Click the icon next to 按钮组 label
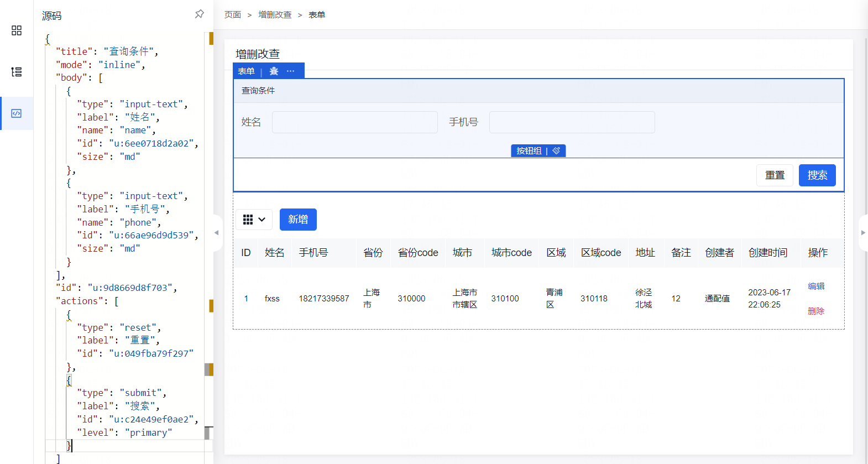 coord(556,150)
